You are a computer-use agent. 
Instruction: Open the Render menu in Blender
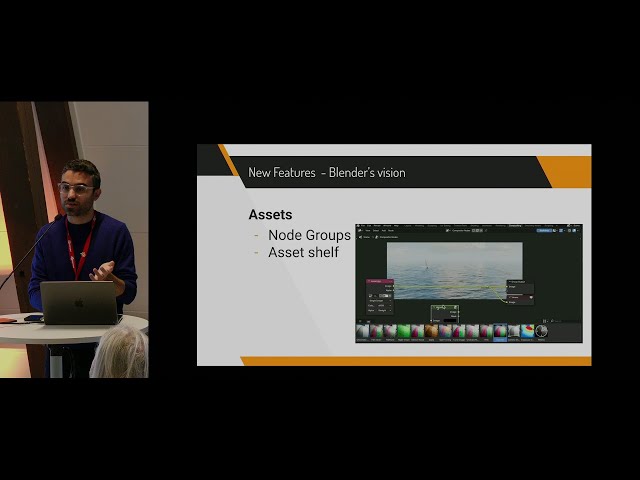pos(377,226)
